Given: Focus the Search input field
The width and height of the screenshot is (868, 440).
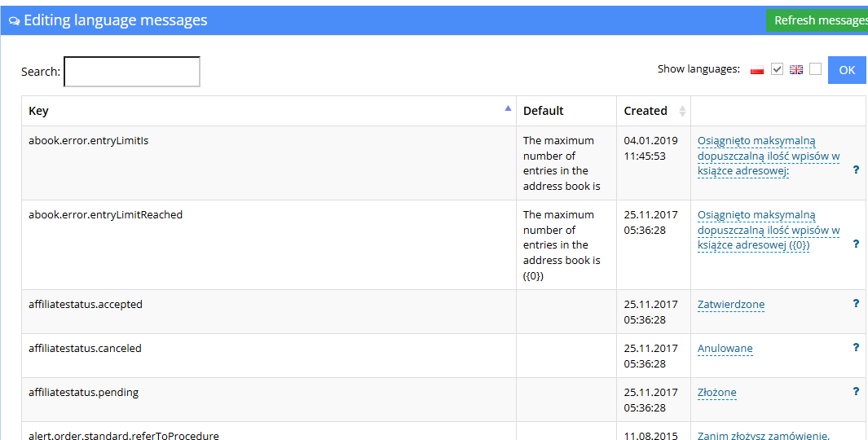Looking at the screenshot, I should (x=132, y=72).
